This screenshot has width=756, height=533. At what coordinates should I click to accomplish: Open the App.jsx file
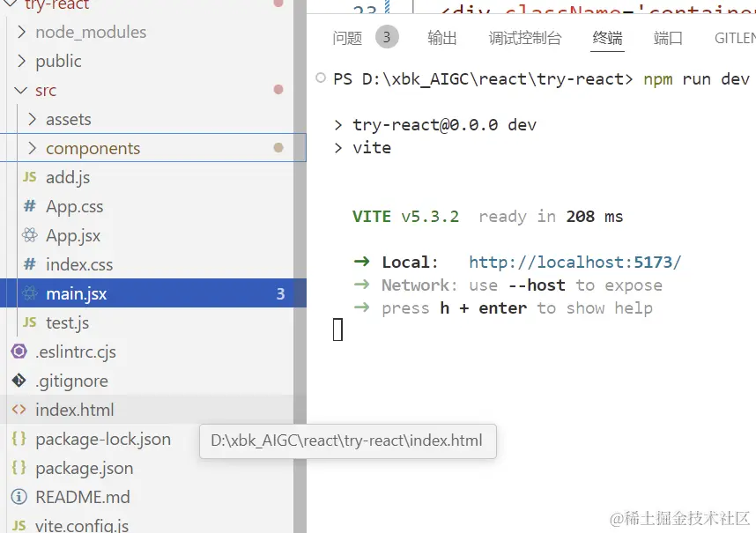point(73,235)
